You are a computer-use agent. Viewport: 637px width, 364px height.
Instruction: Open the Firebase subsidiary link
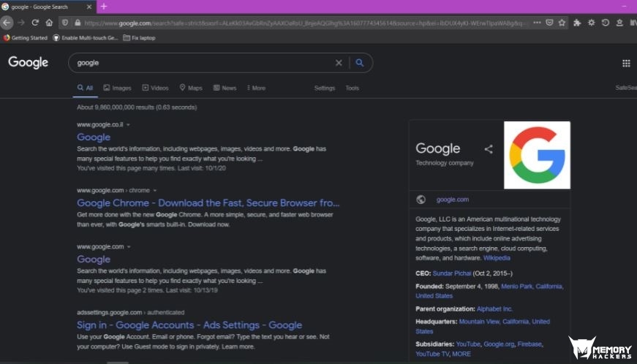coord(529,344)
